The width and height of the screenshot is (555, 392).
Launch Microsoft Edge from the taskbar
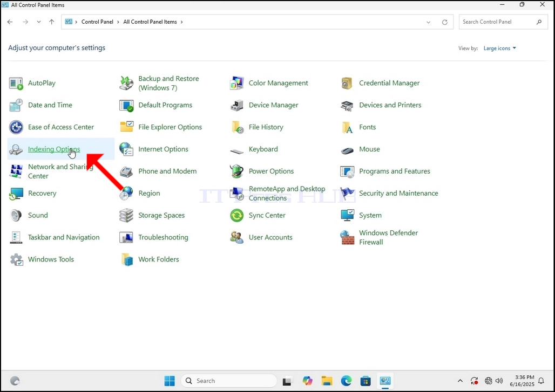pyautogui.click(x=346, y=381)
